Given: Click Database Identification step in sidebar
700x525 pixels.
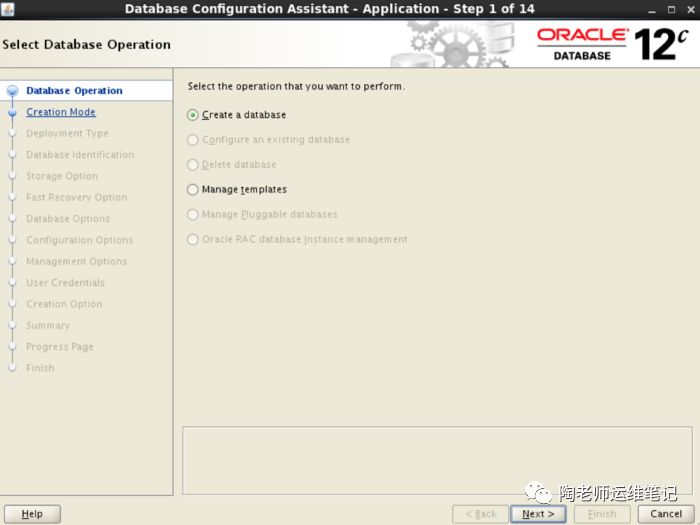Looking at the screenshot, I should click(x=80, y=155).
